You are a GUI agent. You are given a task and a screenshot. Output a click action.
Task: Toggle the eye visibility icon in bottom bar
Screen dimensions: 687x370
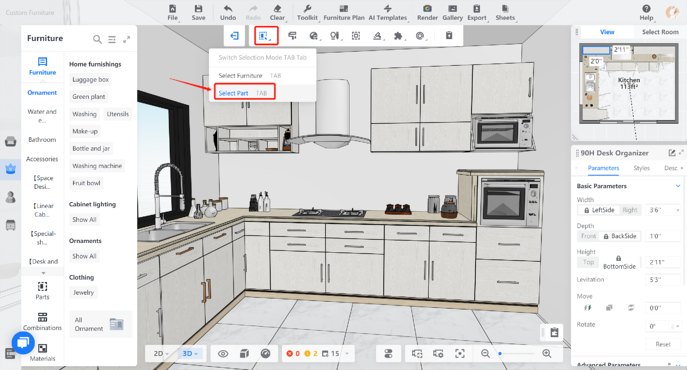pyautogui.click(x=223, y=354)
